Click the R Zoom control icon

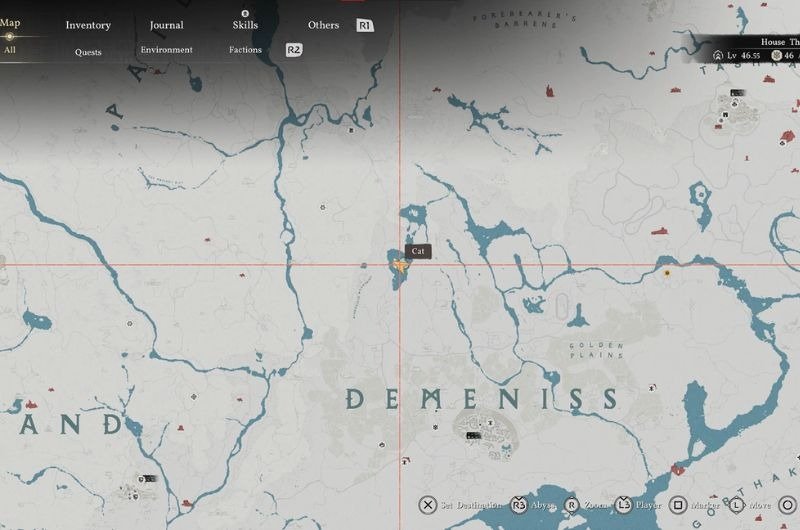[x=573, y=505]
